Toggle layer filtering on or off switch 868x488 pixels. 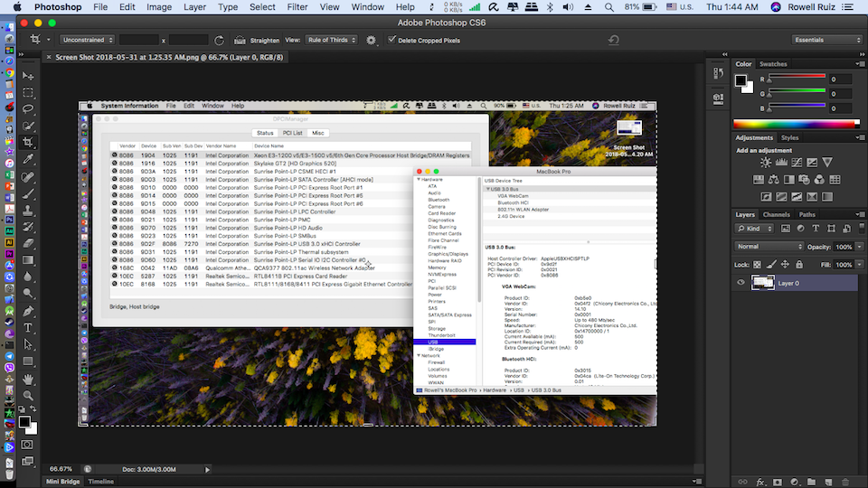point(862,228)
